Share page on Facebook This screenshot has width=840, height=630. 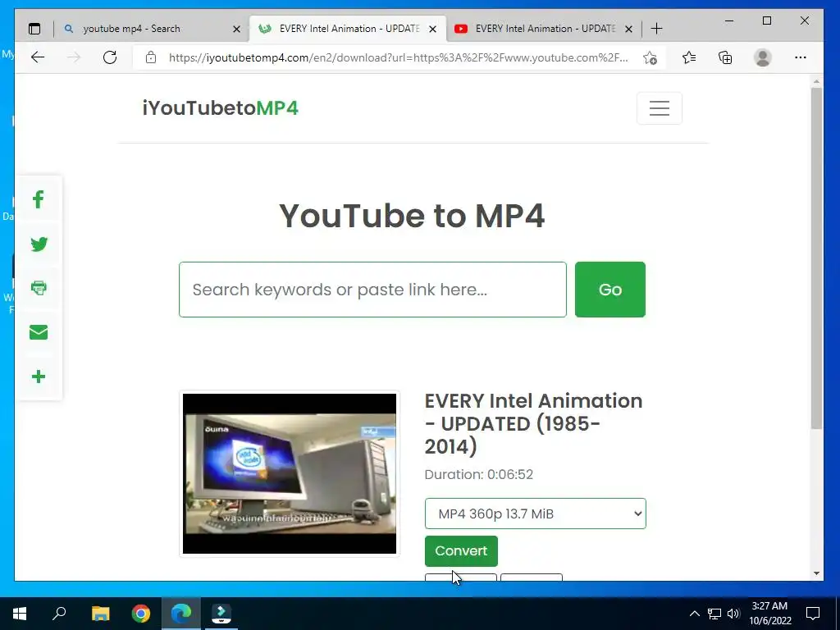tap(38, 200)
